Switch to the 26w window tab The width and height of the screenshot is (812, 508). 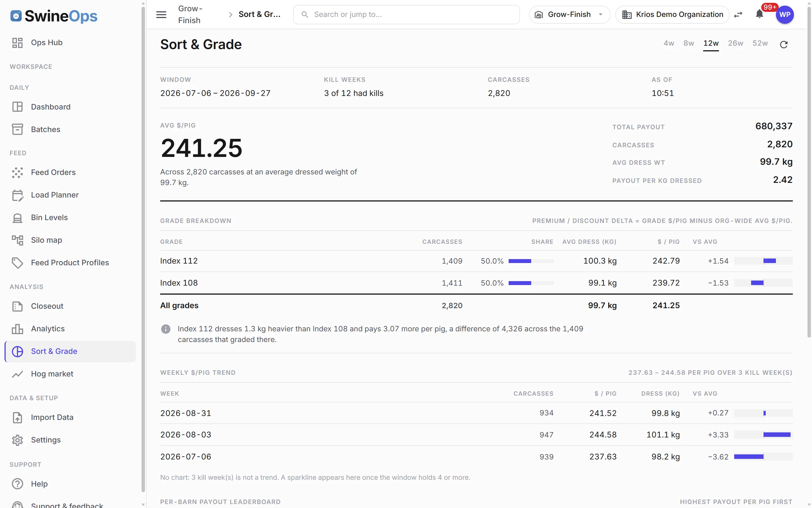[735, 43]
